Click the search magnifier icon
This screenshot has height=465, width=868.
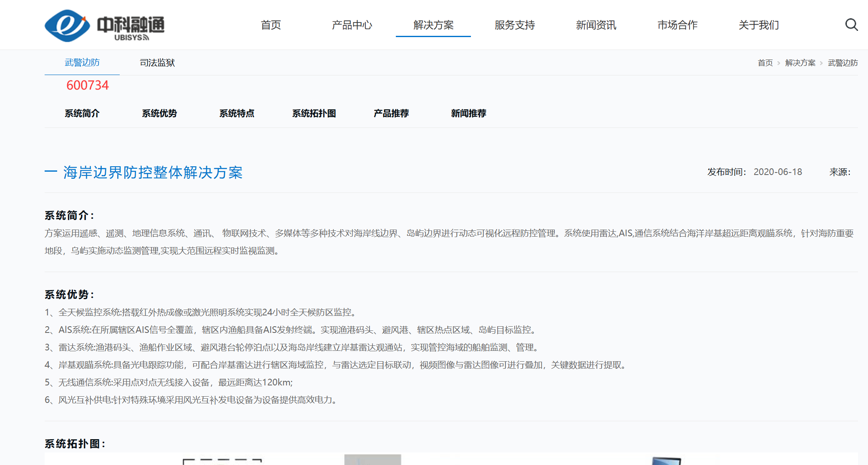[851, 25]
